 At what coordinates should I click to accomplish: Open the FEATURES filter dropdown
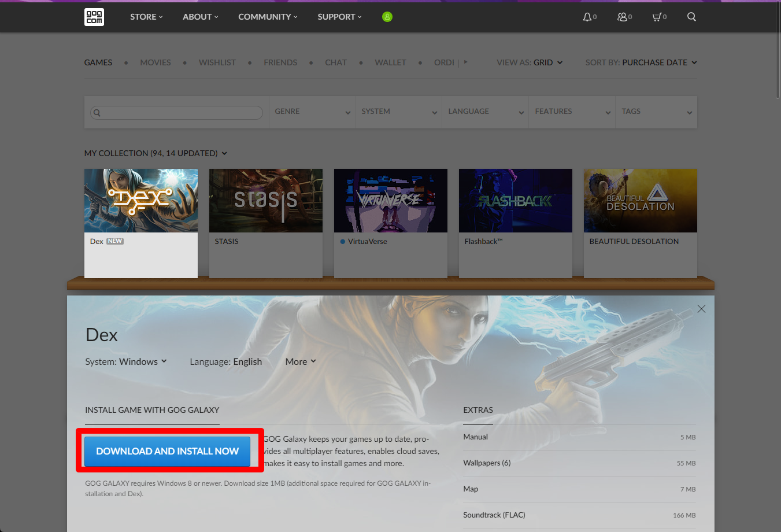point(572,112)
